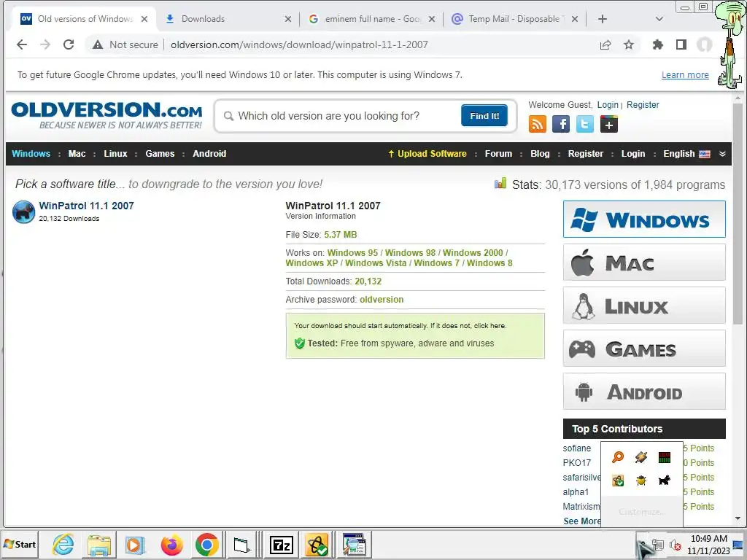The width and height of the screenshot is (747, 560).
Task: Bookmark this page with the star icon
Action: [x=629, y=44]
